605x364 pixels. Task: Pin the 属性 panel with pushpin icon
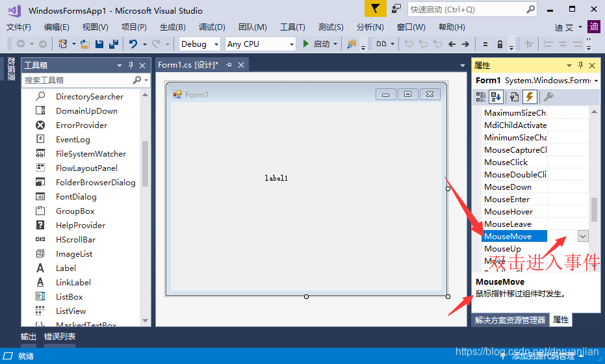pos(580,65)
